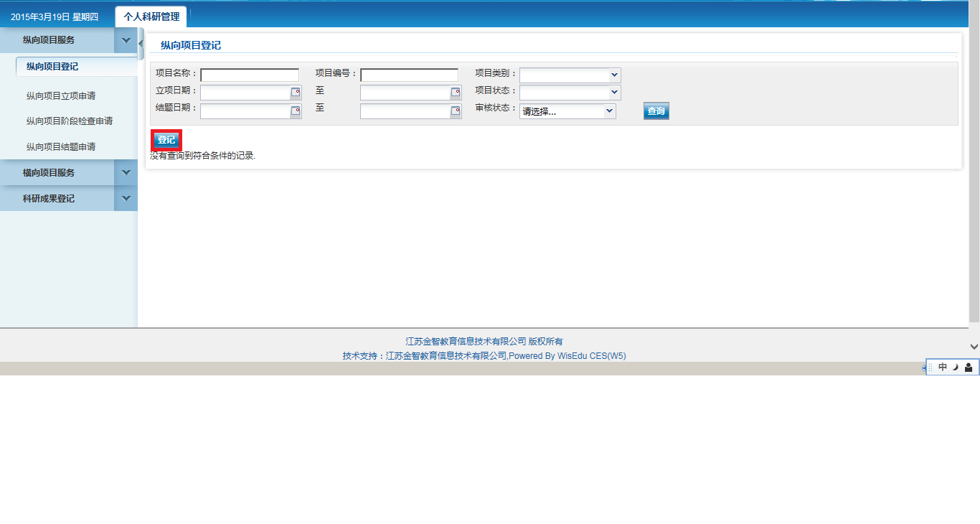Image resolution: width=980 pixels, height=524 pixels.
Task: Open calendar picker for 结题日期 start date
Action: [x=295, y=111]
